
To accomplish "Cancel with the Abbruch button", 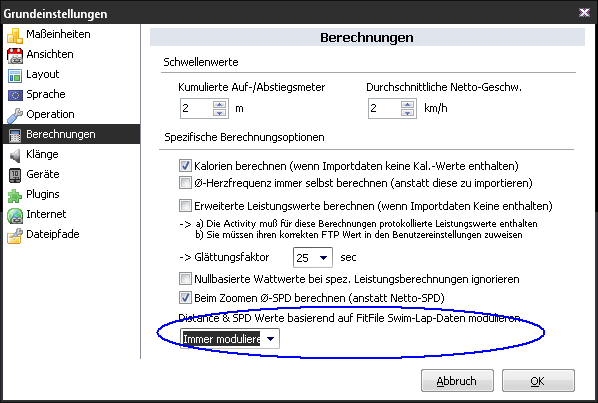I will [x=457, y=381].
